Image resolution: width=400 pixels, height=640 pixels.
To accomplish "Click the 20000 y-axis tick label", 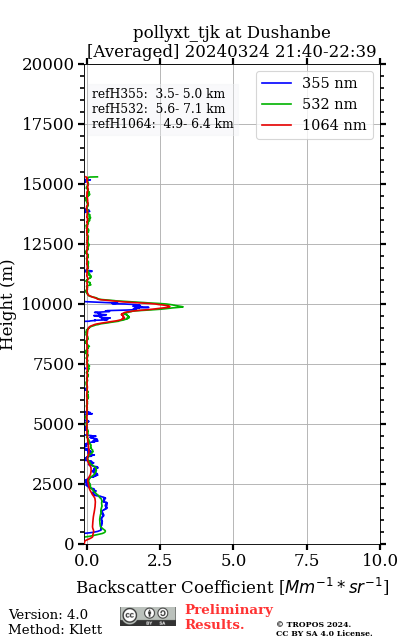I will pyautogui.click(x=48, y=64).
